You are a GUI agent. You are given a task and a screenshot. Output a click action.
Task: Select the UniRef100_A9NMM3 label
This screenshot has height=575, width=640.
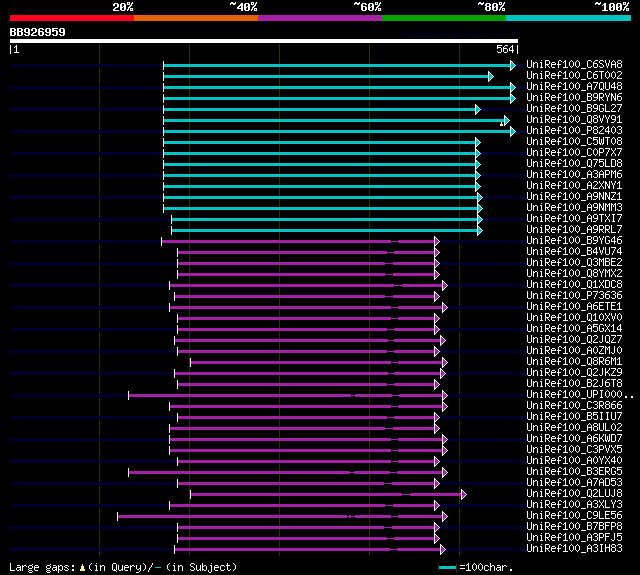tap(574, 208)
